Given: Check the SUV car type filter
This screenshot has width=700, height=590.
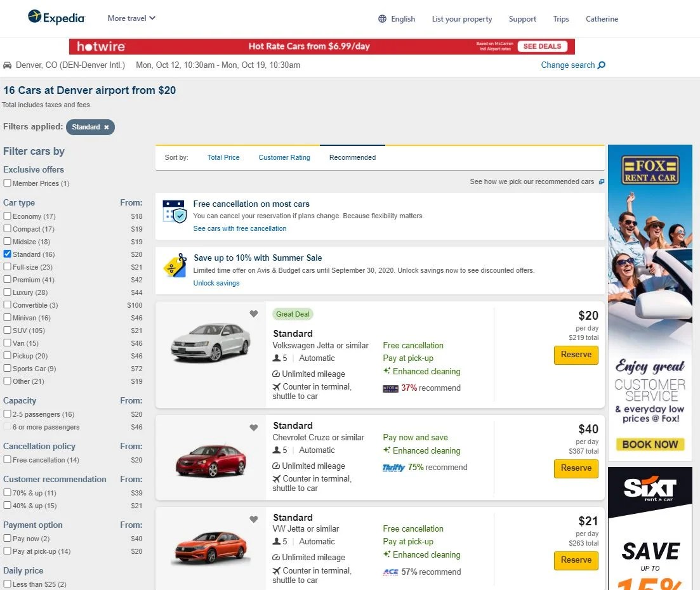Looking at the screenshot, I should click(x=6, y=331).
